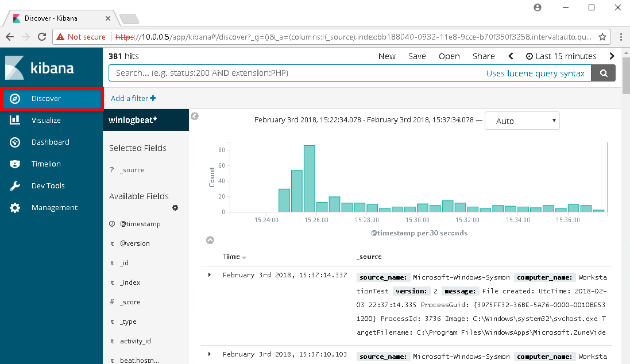Screen dimensions: 630x364
Task: Click the clock icon beside Last 15 minutes
Action: [x=529, y=56]
